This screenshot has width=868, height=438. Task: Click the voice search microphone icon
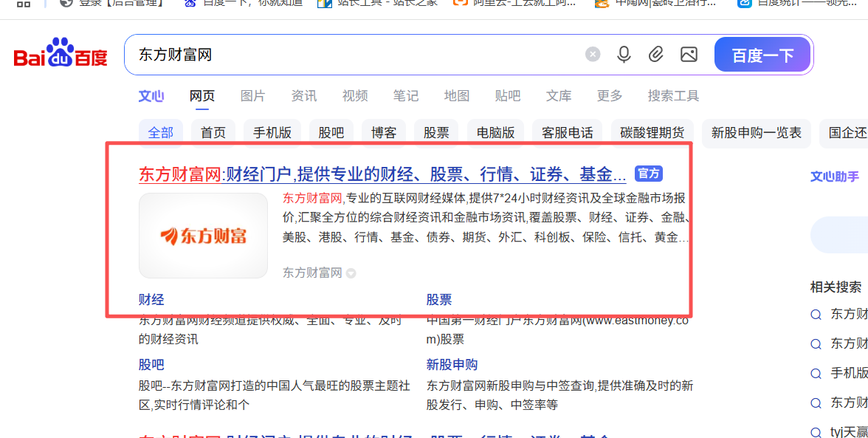pos(624,54)
